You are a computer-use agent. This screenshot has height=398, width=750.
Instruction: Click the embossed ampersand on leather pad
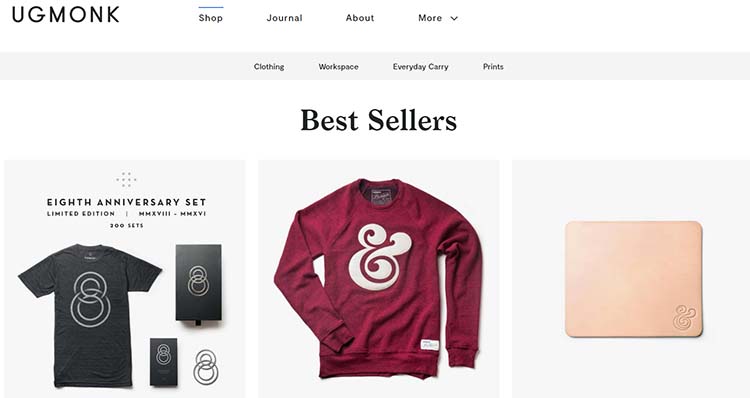tap(684, 317)
